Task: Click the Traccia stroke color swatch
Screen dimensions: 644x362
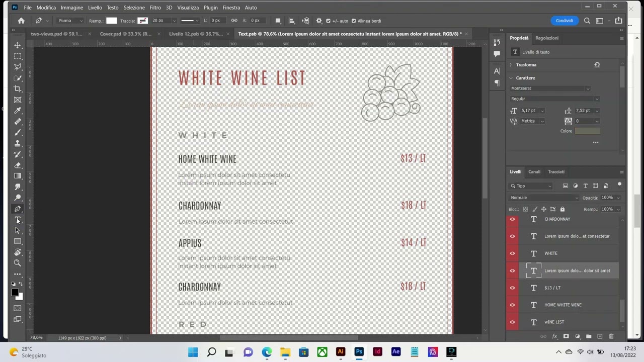Action: pyautogui.click(x=143, y=21)
